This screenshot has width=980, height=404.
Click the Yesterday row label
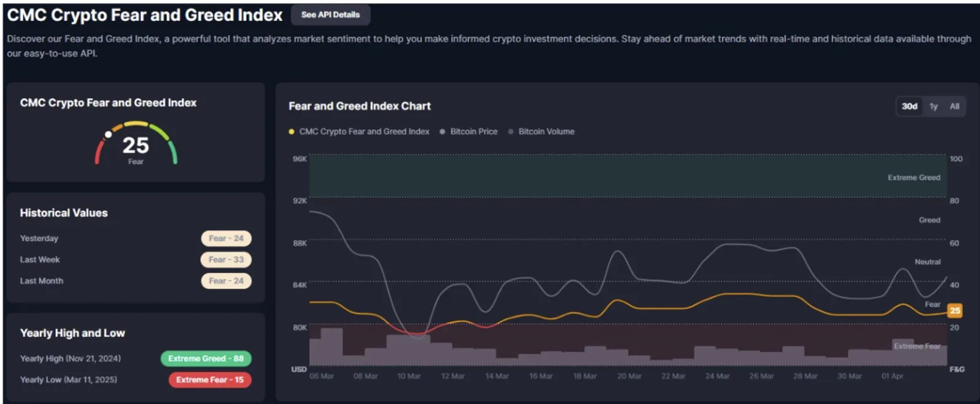pyautogui.click(x=39, y=239)
